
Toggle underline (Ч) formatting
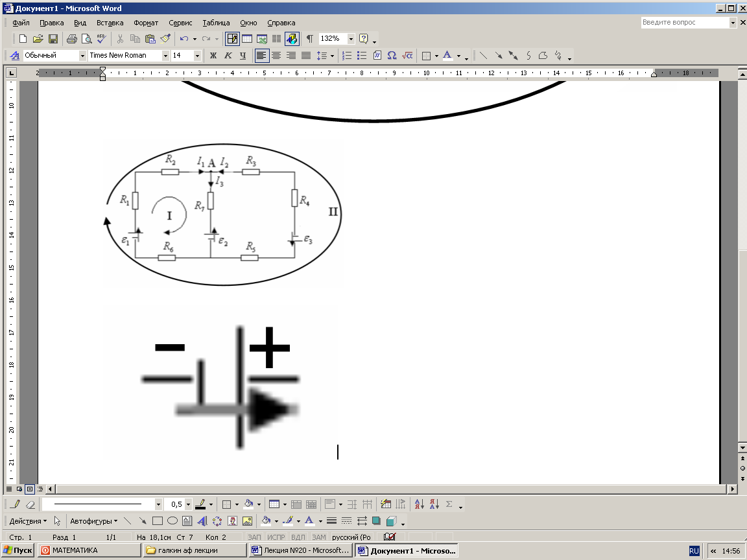pos(243,56)
